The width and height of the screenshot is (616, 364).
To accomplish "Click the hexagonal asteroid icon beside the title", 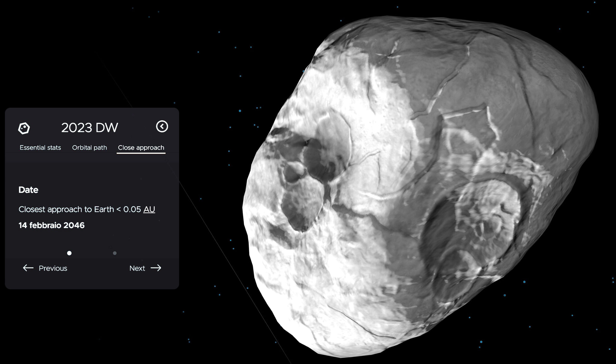I will [x=24, y=128].
